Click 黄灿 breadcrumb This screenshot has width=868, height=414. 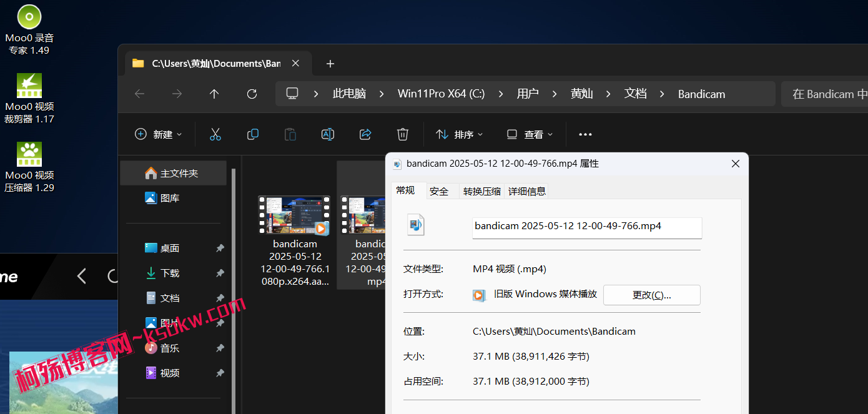tap(581, 94)
